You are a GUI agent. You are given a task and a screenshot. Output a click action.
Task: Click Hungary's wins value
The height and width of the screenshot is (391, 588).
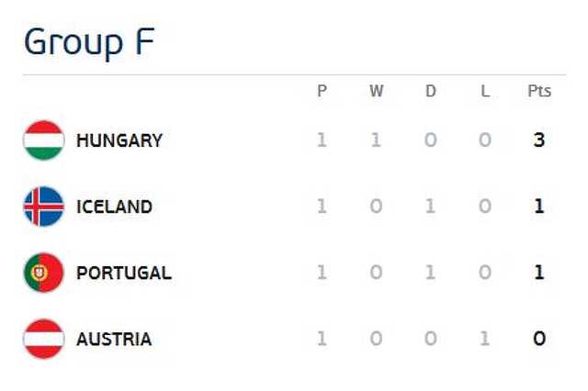click(x=376, y=140)
